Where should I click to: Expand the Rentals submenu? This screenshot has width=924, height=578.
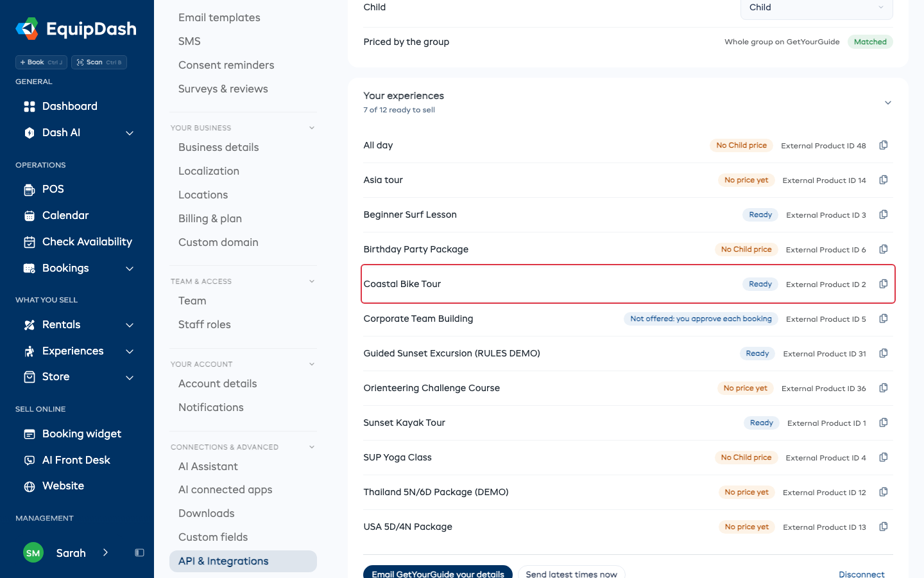(x=130, y=325)
